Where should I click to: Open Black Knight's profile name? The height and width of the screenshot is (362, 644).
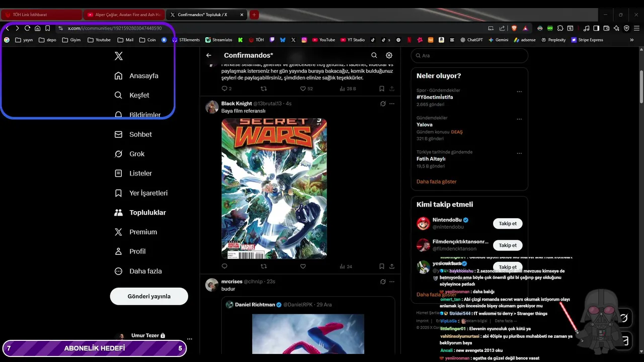(236, 103)
